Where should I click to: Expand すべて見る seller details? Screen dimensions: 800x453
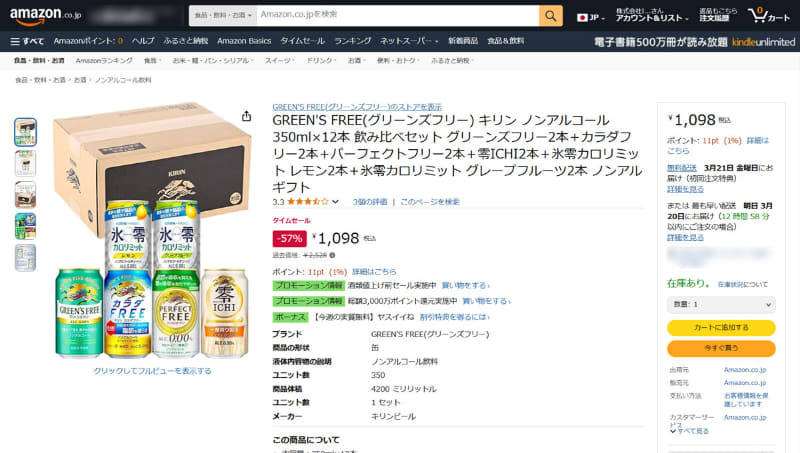click(689, 431)
